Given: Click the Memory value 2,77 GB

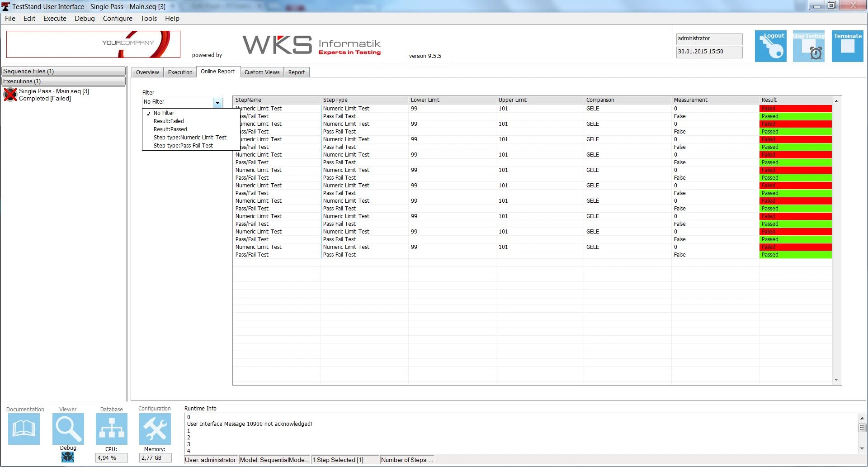Looking at the screenshot, I should (155, 458).
